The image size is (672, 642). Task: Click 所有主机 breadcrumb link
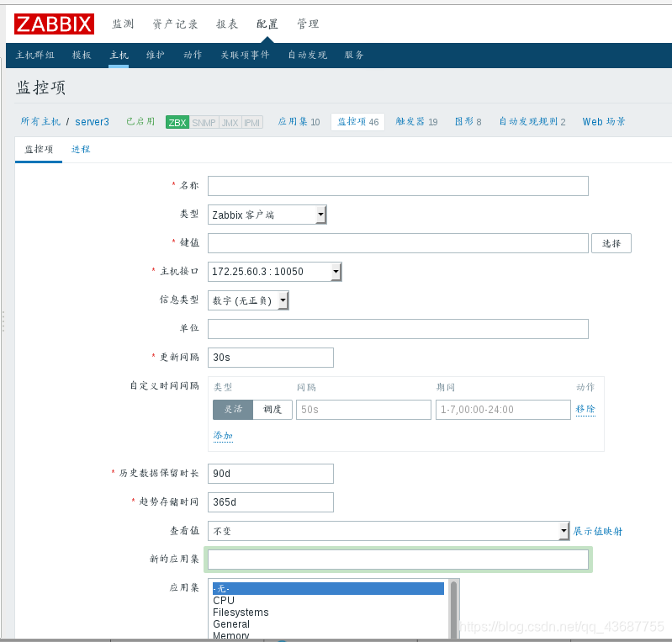pyautogui.click(x=40, y=122)
